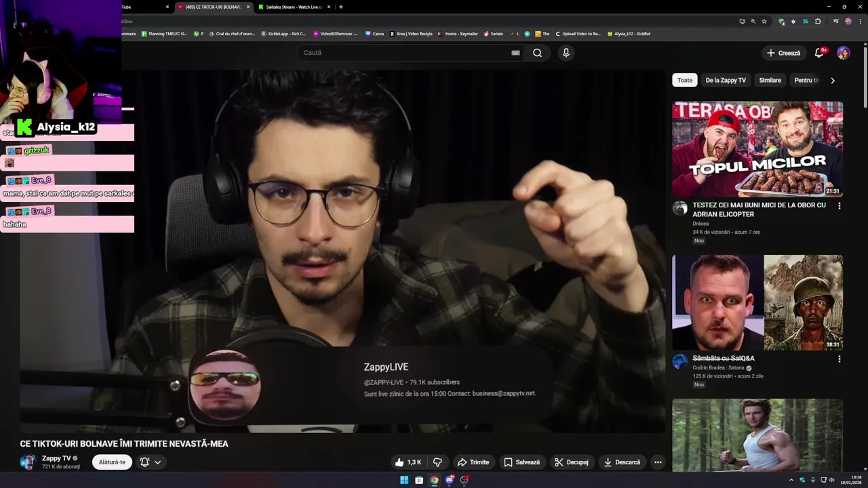This screenshot has height=488, width=868.
Task: Open Alysia_k12 - KickBot bookmark
Action: [x=629, y=33]
